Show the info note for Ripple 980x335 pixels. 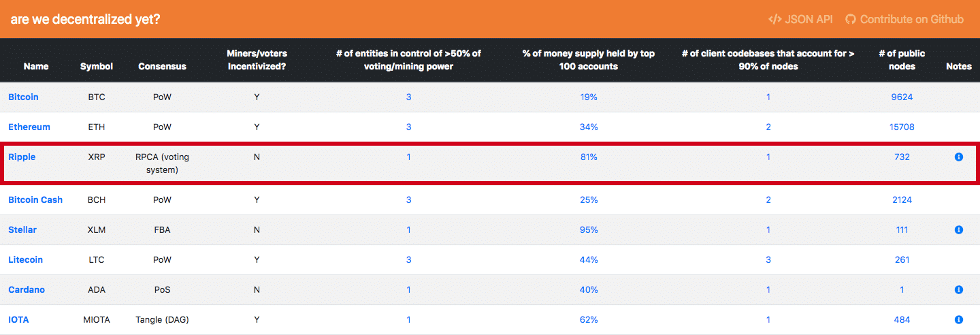[959, 157]
